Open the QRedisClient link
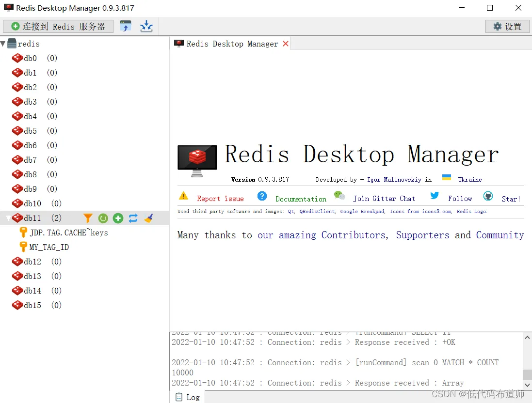The width and height of the screenshot is (532, 403). [x=317, y=212]
